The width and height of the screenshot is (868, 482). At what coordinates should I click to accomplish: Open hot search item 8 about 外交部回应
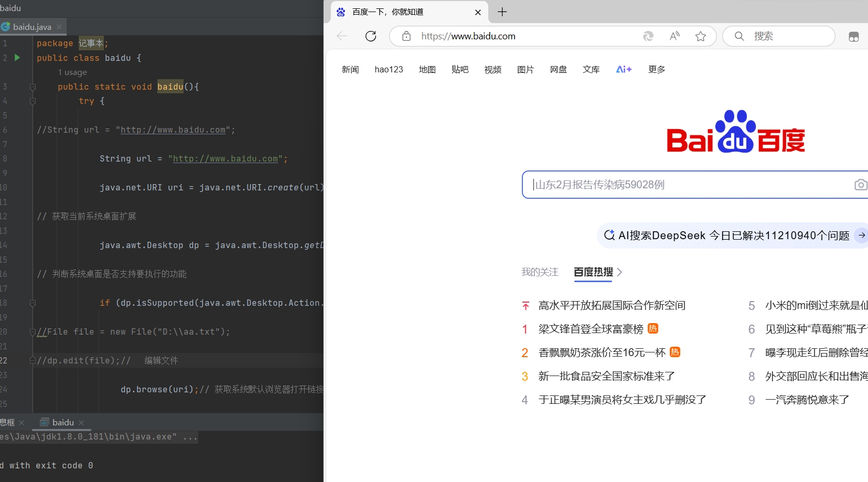pos(816,376)
